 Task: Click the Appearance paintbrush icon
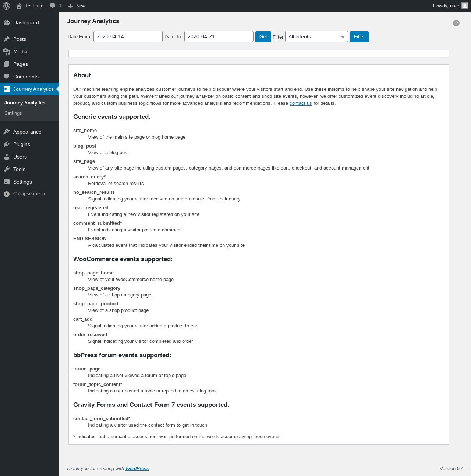(x=7, y=132)
